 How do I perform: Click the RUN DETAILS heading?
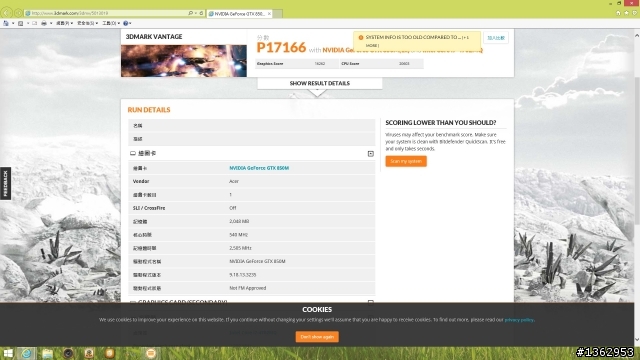149,110
